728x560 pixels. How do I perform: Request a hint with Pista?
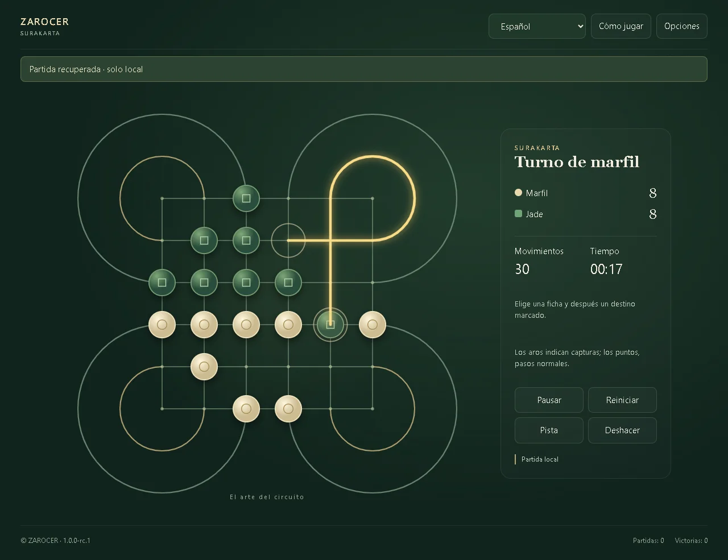pyautogui.click(x=549, y=430)
